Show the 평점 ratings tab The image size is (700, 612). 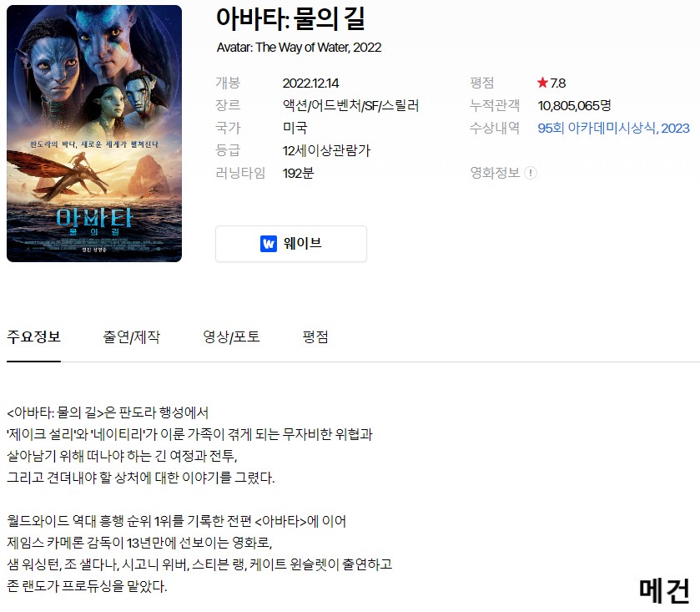click(x=315, y=336)
